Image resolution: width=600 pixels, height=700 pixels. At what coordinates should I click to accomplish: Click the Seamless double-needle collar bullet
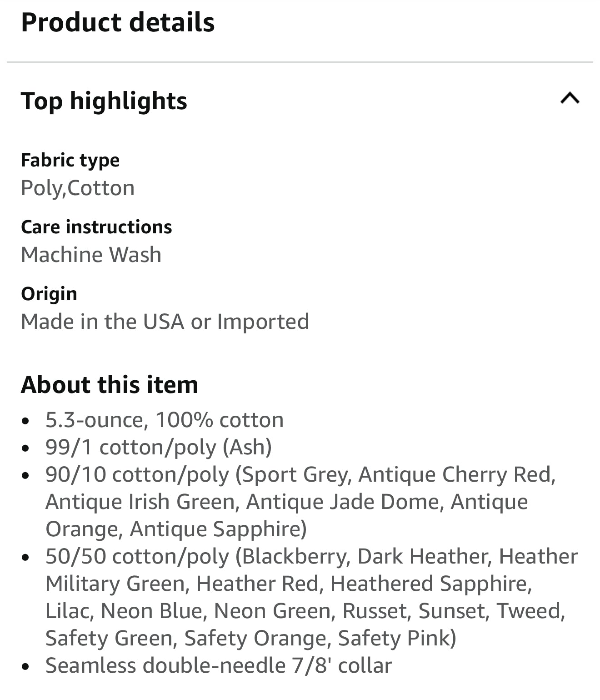tap(219, 665)
